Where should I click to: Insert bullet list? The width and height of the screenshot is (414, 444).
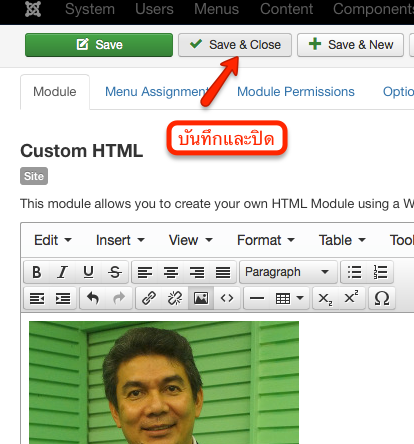pos(354,272)
